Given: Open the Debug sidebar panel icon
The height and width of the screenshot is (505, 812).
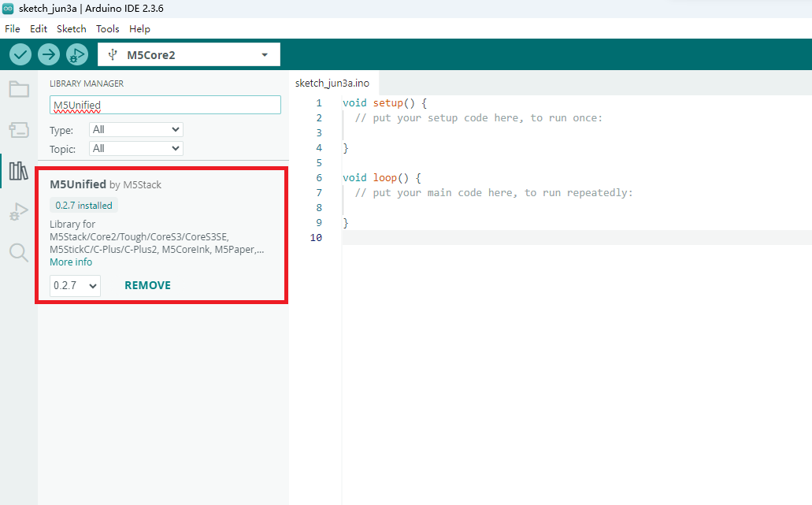Looking at the screenshot, I should [19, 211].
